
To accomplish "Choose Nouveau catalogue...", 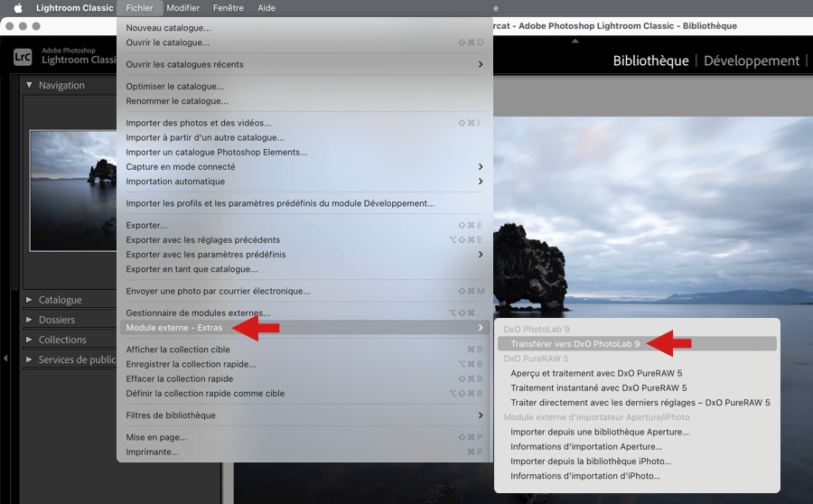I will tap(304, 28).
